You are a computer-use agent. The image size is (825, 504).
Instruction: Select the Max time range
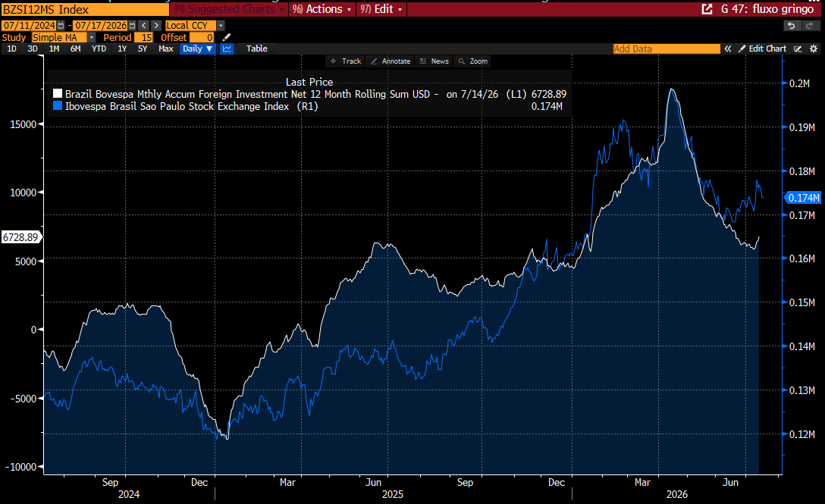(166, 49)
